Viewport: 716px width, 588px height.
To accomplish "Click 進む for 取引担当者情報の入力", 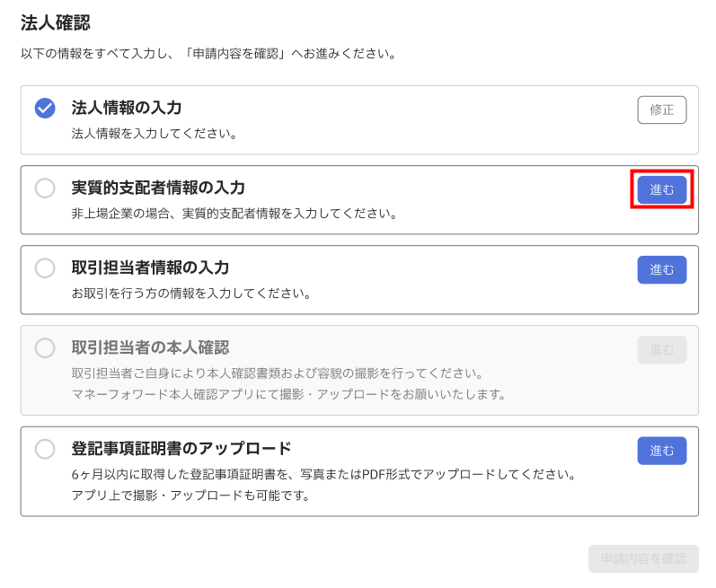I will (662, 269).
